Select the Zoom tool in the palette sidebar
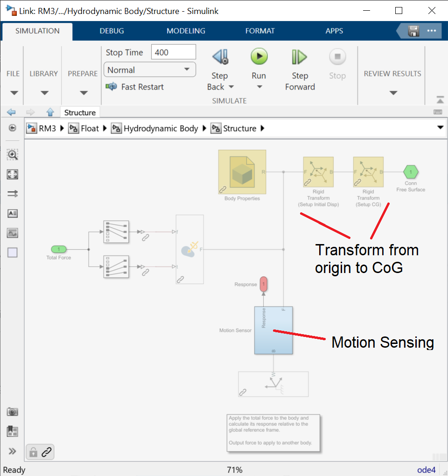The image size is (448, 476). tap(13, 154)
